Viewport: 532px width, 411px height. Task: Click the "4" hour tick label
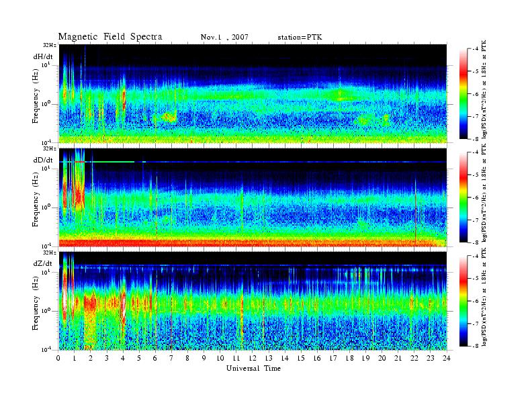point(123,358)
